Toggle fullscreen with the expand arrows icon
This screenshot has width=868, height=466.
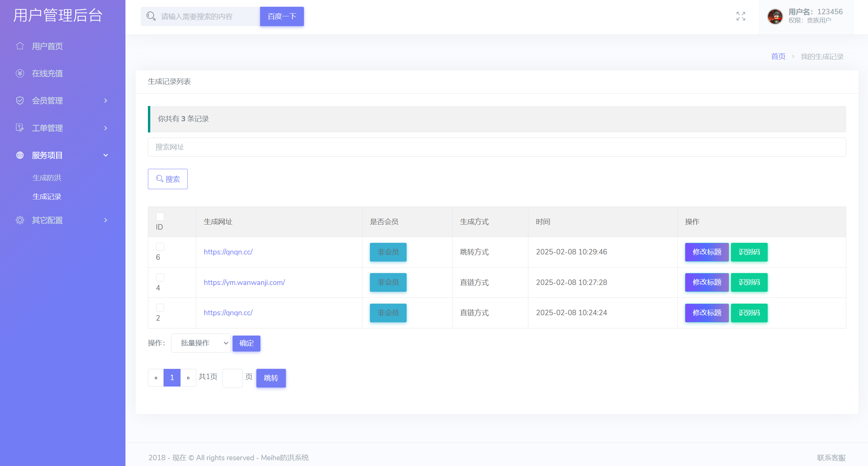(741, 16)
